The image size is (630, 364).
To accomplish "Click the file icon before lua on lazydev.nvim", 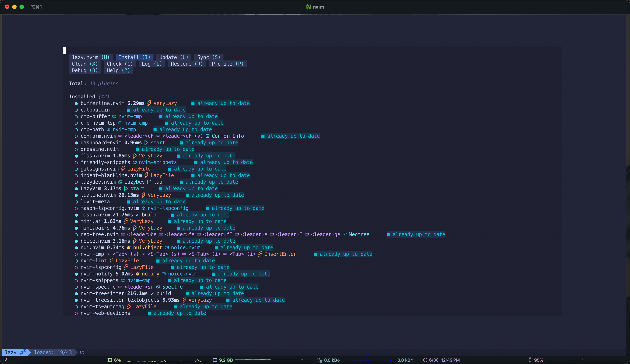I will pos(149,182).
